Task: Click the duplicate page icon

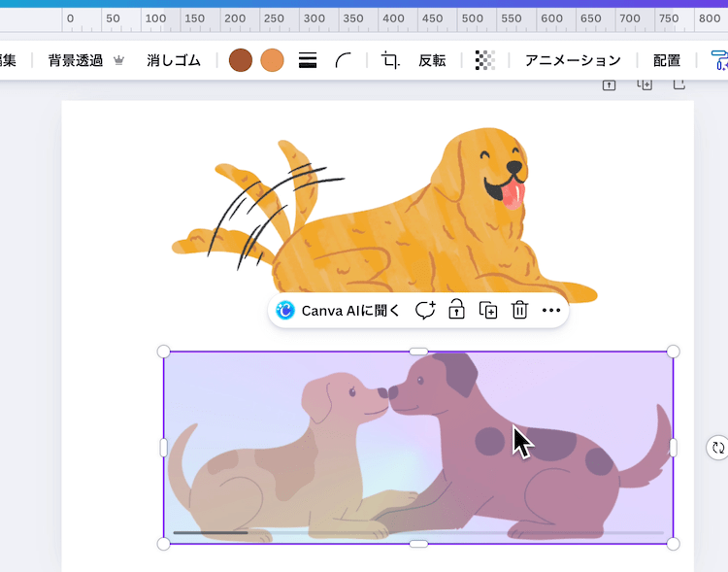Action: [x=645, y=84]
